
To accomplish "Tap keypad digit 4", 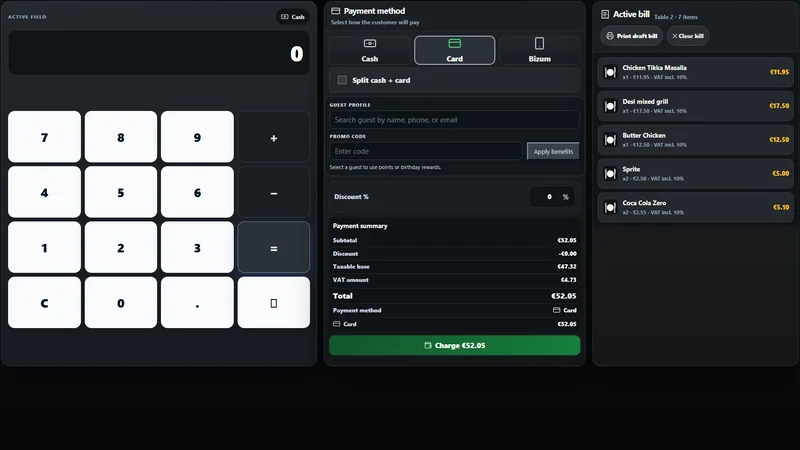I will [44, 192].
